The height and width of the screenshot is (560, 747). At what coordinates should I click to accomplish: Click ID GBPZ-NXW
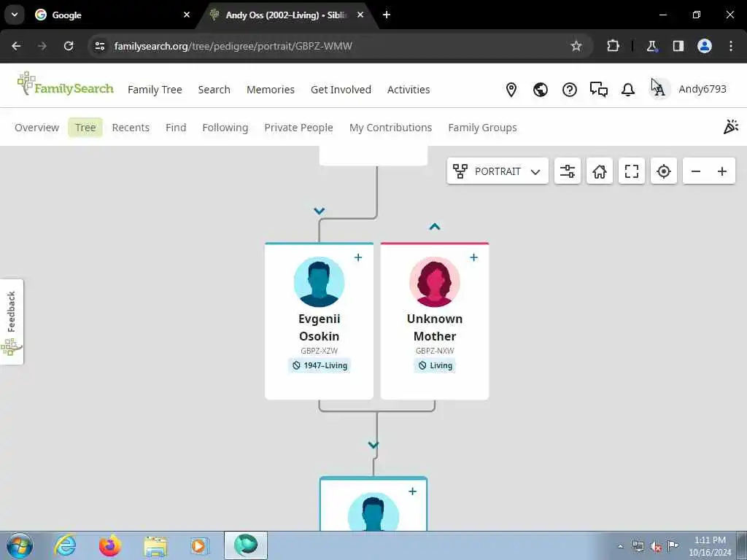coord(435,351)
